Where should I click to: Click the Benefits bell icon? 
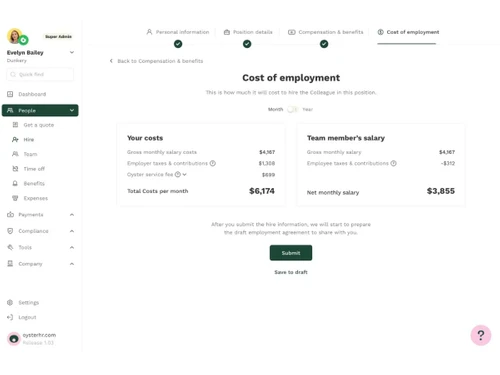[15, 183]
